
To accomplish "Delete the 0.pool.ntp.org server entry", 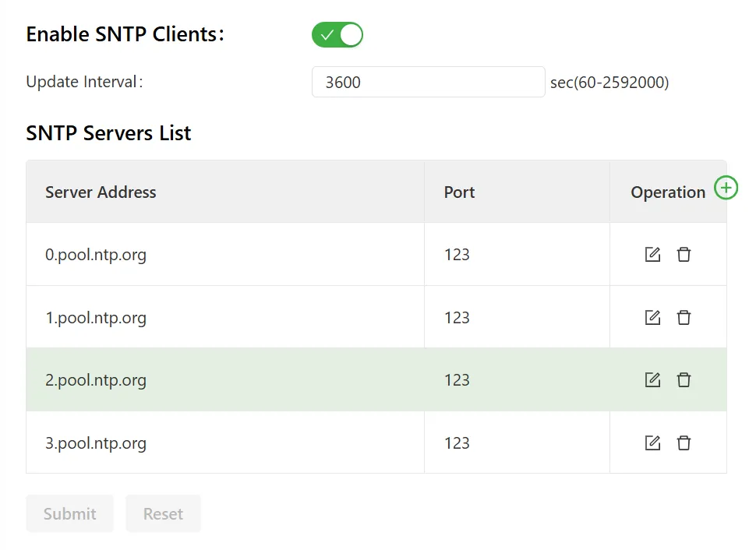I will 684,255.
